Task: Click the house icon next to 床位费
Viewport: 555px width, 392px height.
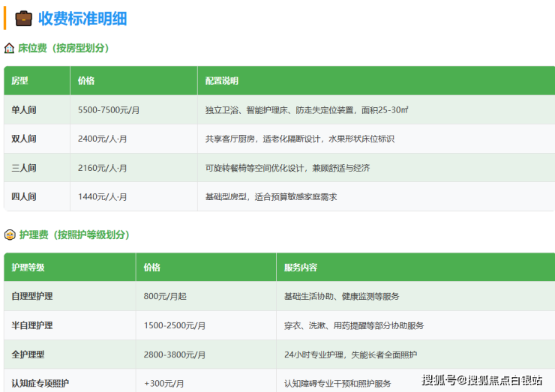Action: 9,48
